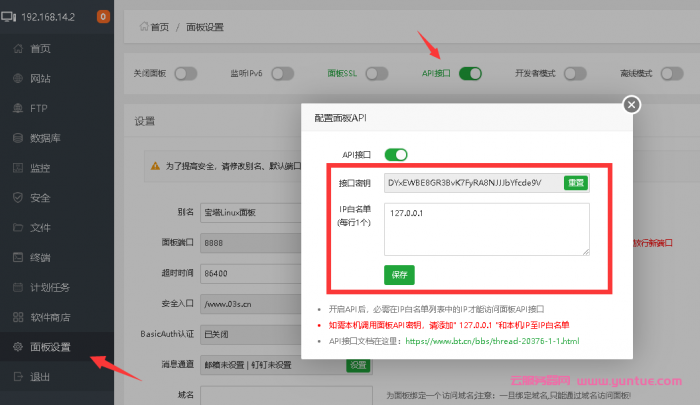The height and width of the screenshot is (405, 700).
Task: Open the Files (文件) folder icon
Action: click(x=17, y=227)
